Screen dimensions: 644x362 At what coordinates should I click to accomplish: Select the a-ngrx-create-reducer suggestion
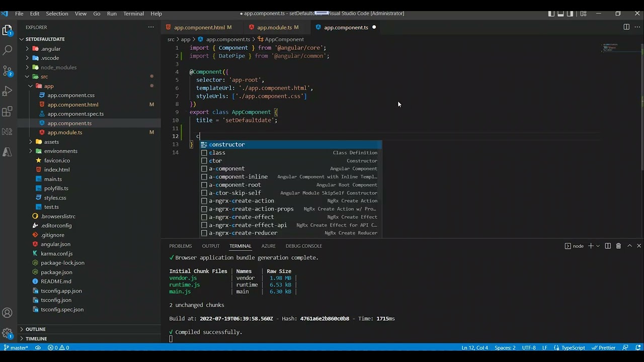click(x=291, y=233)
